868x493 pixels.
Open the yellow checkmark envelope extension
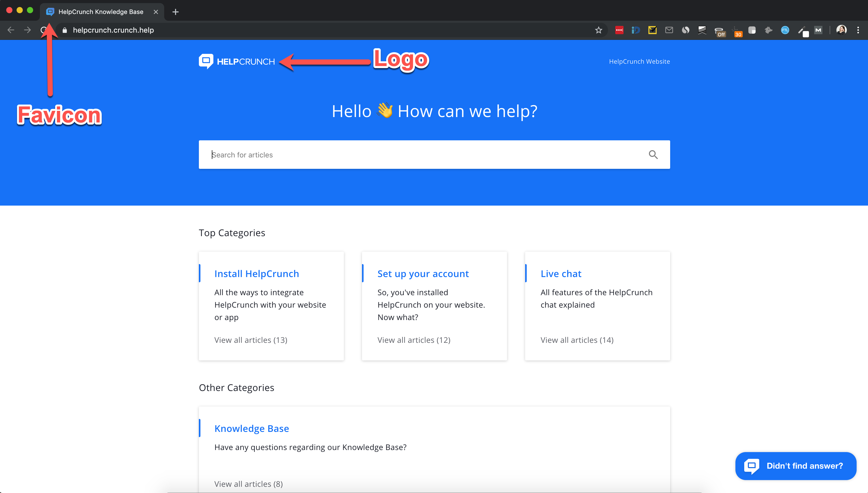652,30
